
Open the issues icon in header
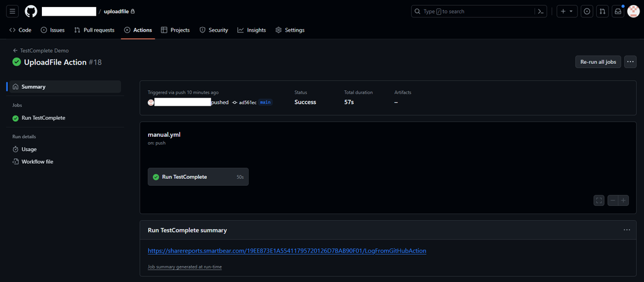point(587,12)
